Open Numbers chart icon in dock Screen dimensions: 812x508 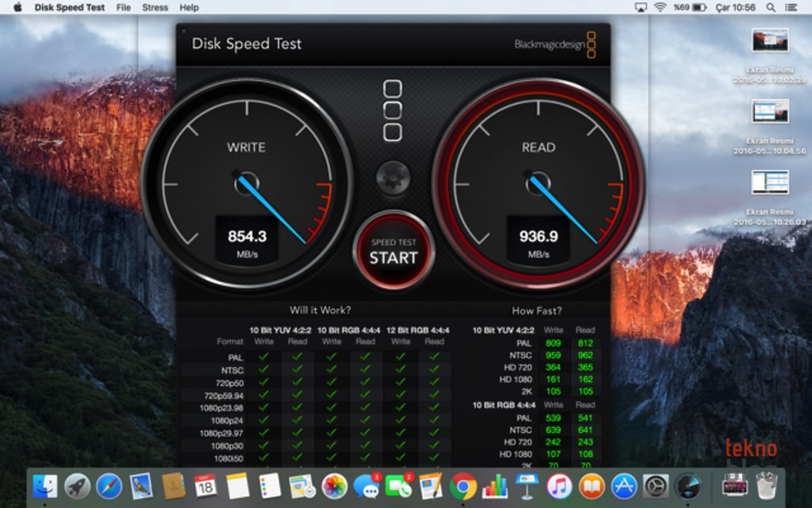(495, 487)
